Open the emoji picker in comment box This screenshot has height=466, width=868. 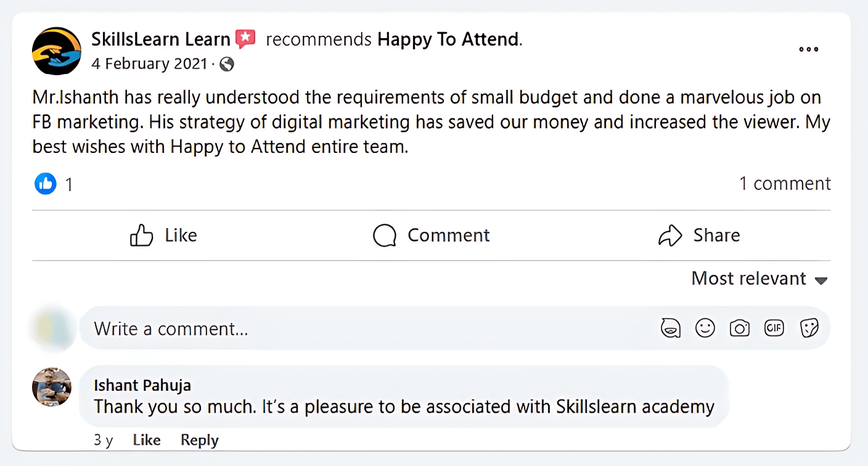pos(705,329)
